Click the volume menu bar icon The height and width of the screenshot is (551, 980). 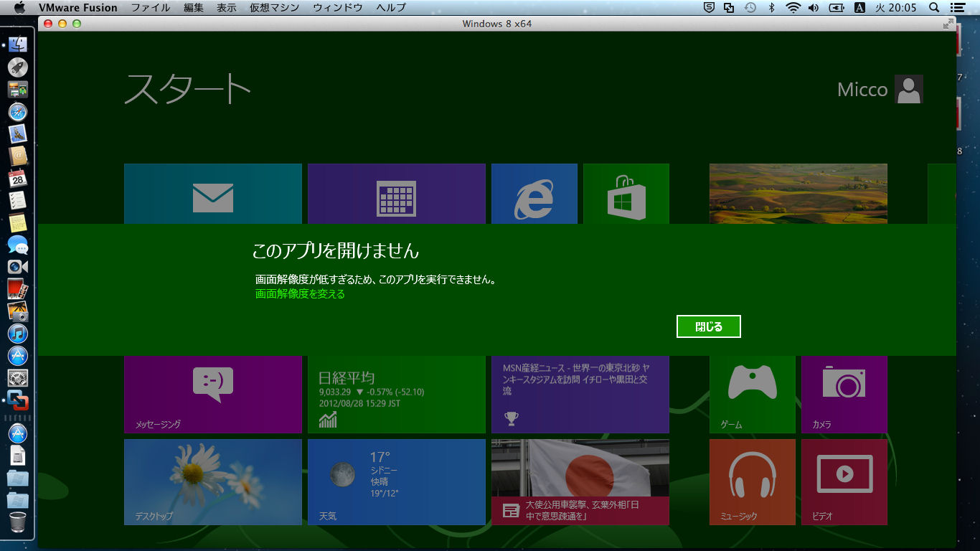(x=814, y=7)
